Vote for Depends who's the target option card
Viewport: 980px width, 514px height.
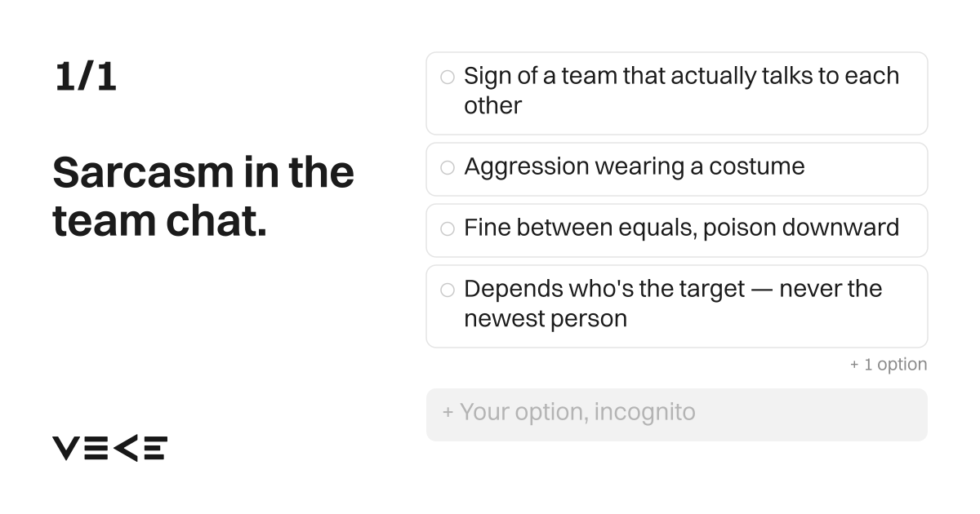coord(676,306)
